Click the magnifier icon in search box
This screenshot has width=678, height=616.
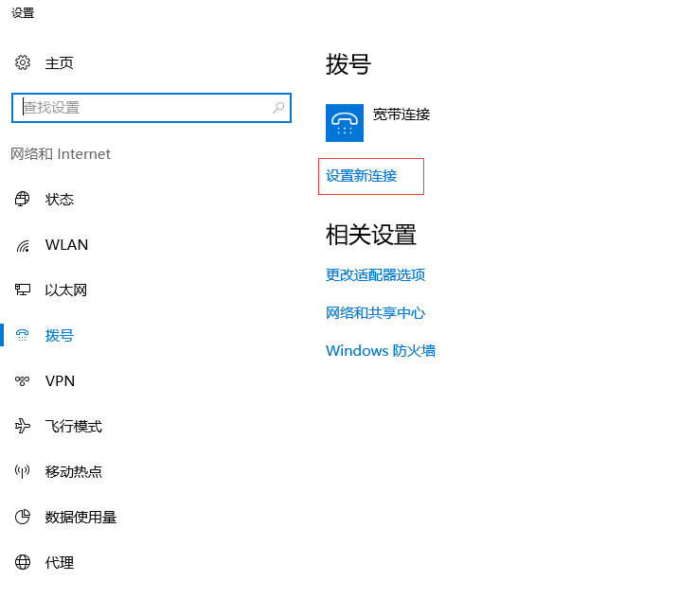point(278,108)
